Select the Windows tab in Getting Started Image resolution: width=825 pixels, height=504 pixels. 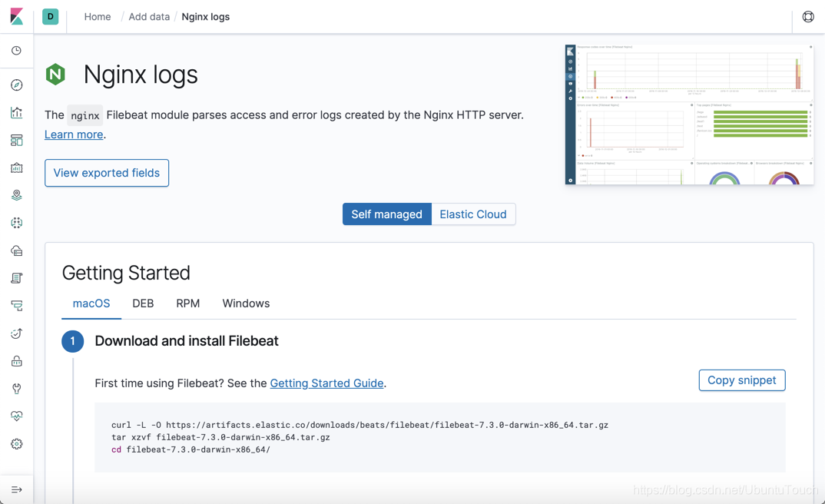[x=246, y=303]
